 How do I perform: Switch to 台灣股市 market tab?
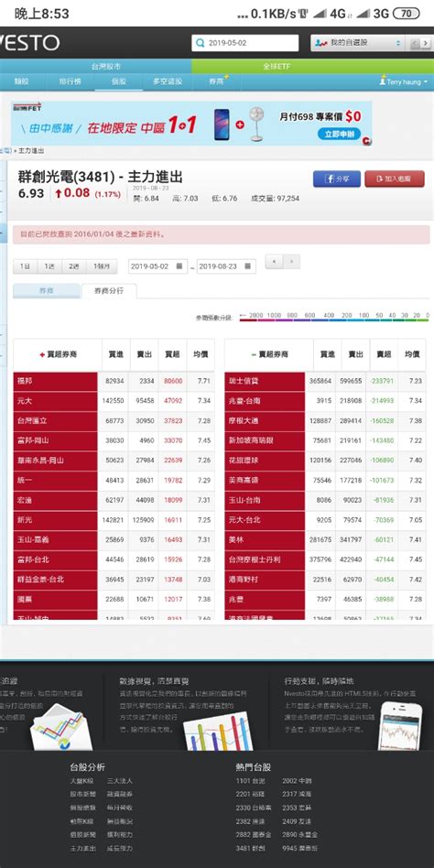point(105,66)
